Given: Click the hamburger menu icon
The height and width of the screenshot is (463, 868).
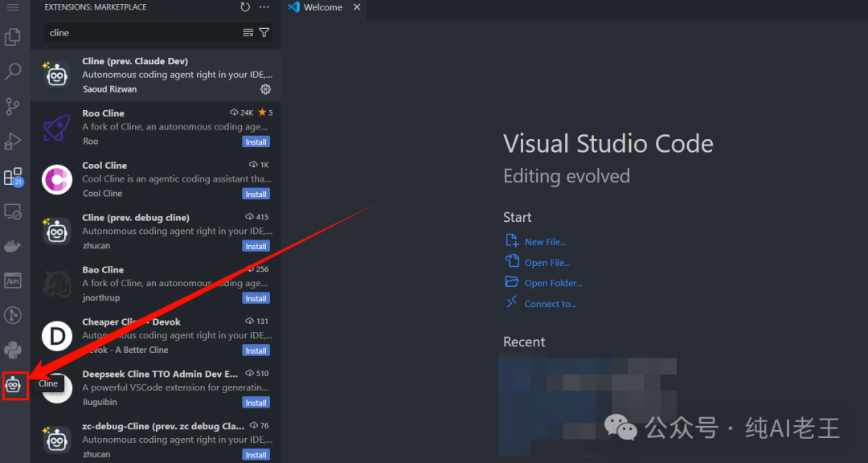Looking at the screenshot, I should pos(13,7).
